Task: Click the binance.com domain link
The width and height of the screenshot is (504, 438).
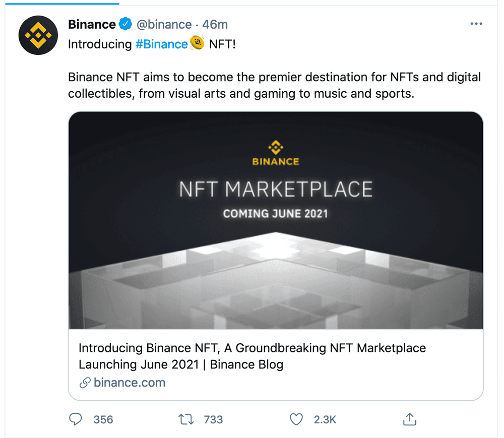Action: tap(130, 383)
